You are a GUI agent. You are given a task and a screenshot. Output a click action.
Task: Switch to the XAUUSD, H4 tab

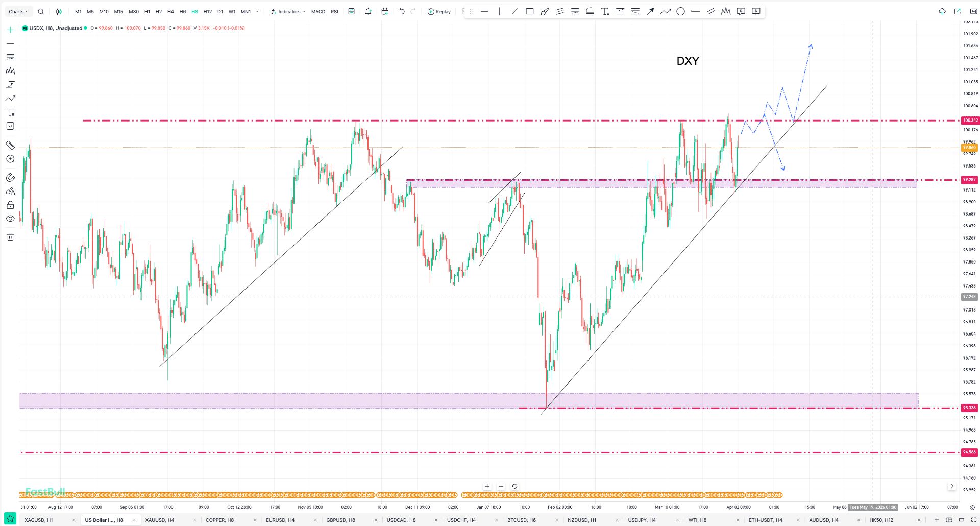[160, 520]
